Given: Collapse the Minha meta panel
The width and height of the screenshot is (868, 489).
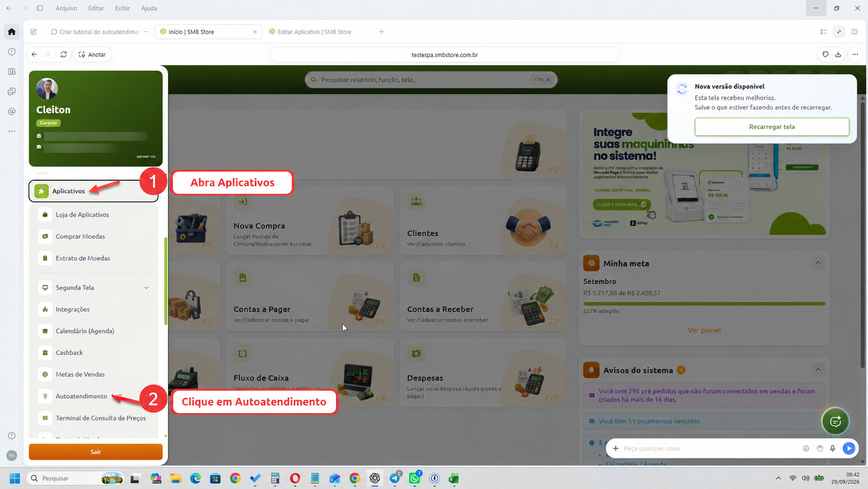Looking at the screenshot, I should (x=818, y=263).
